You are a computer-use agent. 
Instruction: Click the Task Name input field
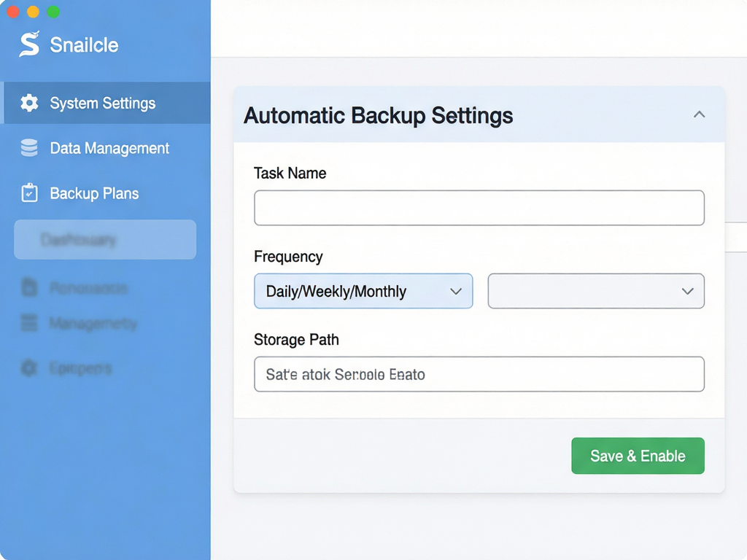(x=479, y=208)
